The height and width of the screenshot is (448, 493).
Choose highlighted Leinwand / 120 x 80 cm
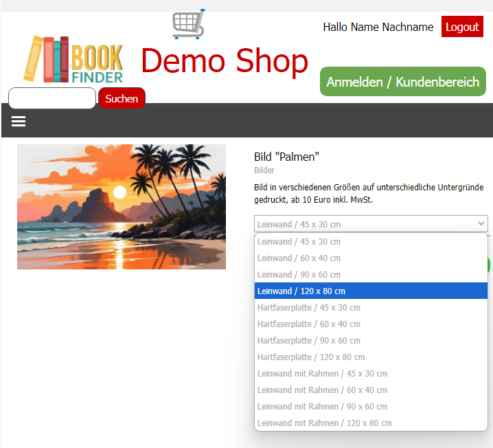[371, 291]
